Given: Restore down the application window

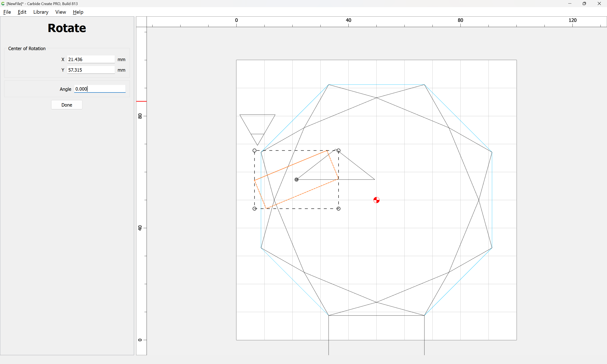Looking at the screenshot, I should 584,4.
